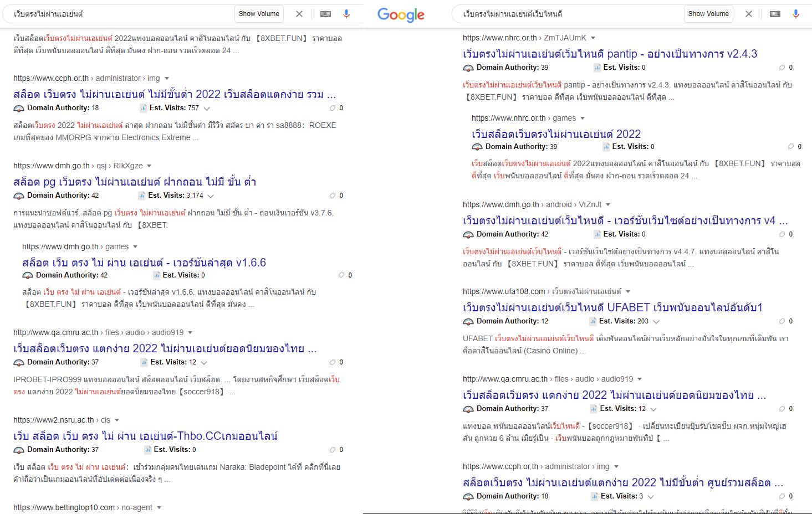This screenshot has width=812, height=514.
Task: Click Domain Authority gauge under the Thbo.CC result
Action: click(x=19, y=450)
